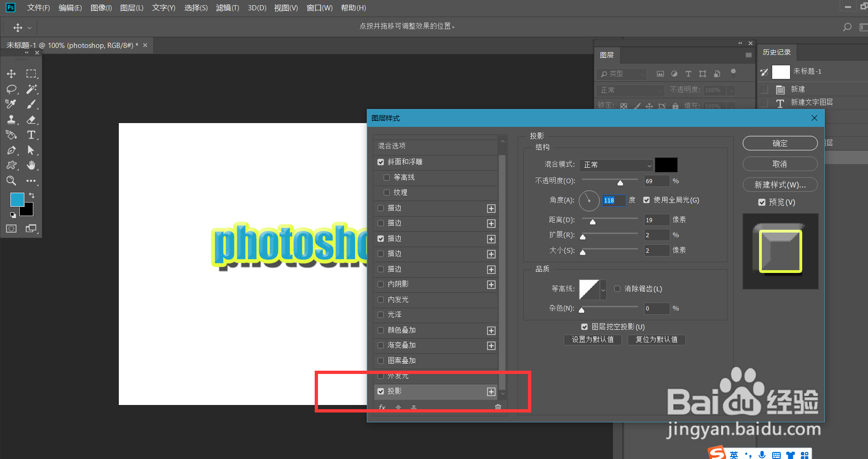Select the Path Selection tool
This screenshot has height=459, width=868.
click(x=31, y=150)
